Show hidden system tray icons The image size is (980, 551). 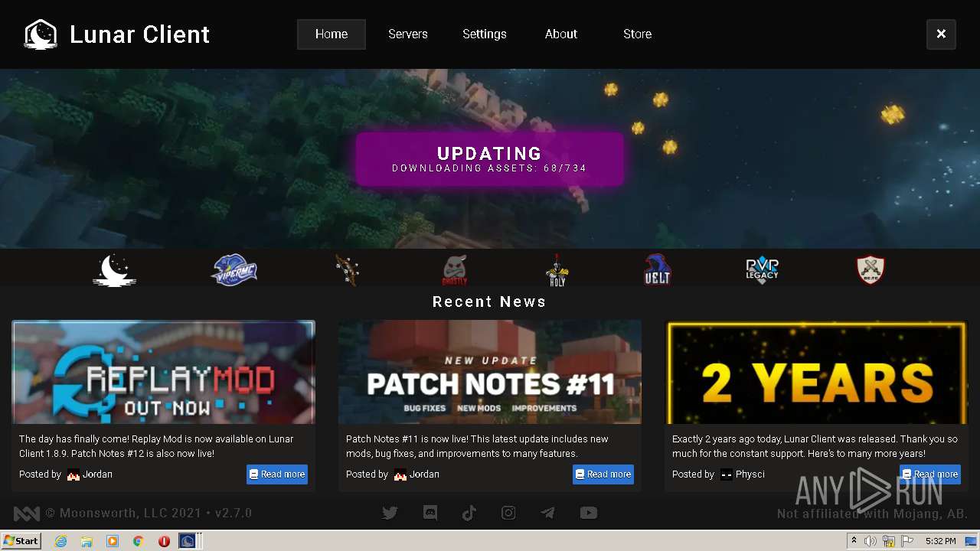click(x=854, y=541)
